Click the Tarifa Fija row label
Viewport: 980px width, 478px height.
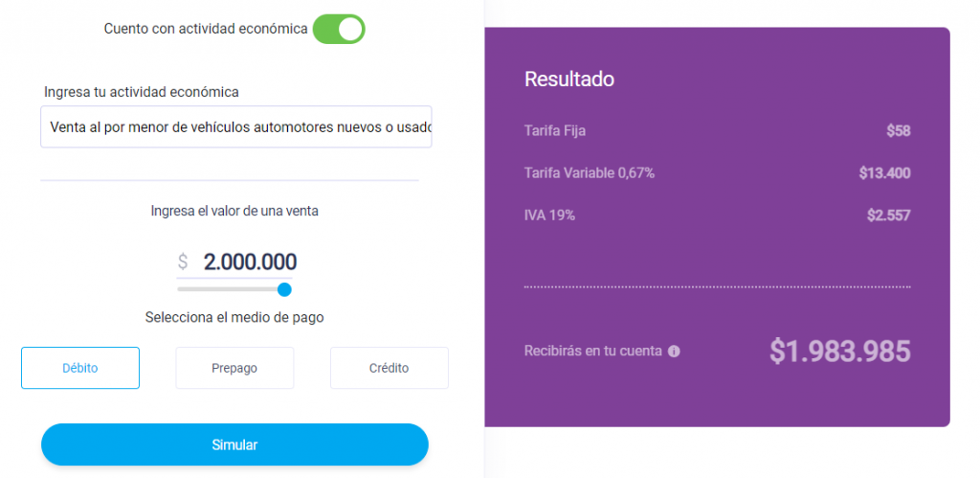click(555, 131)
